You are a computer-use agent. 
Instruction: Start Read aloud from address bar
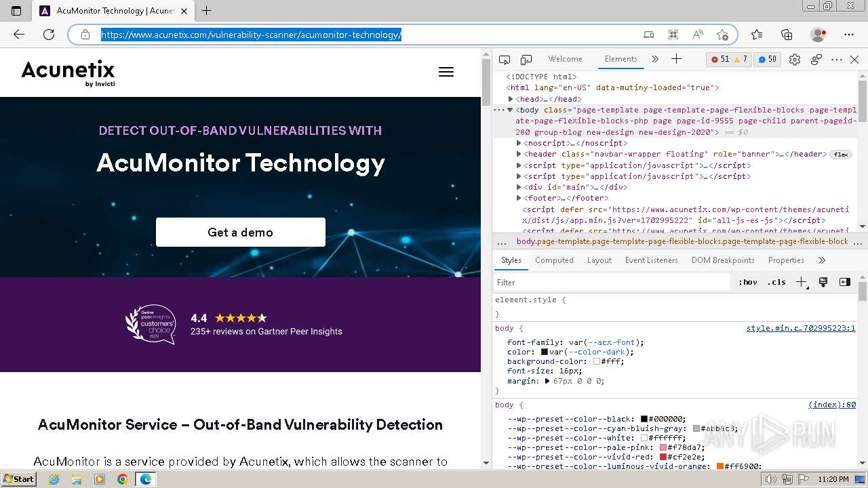click(x=698, y=35)
